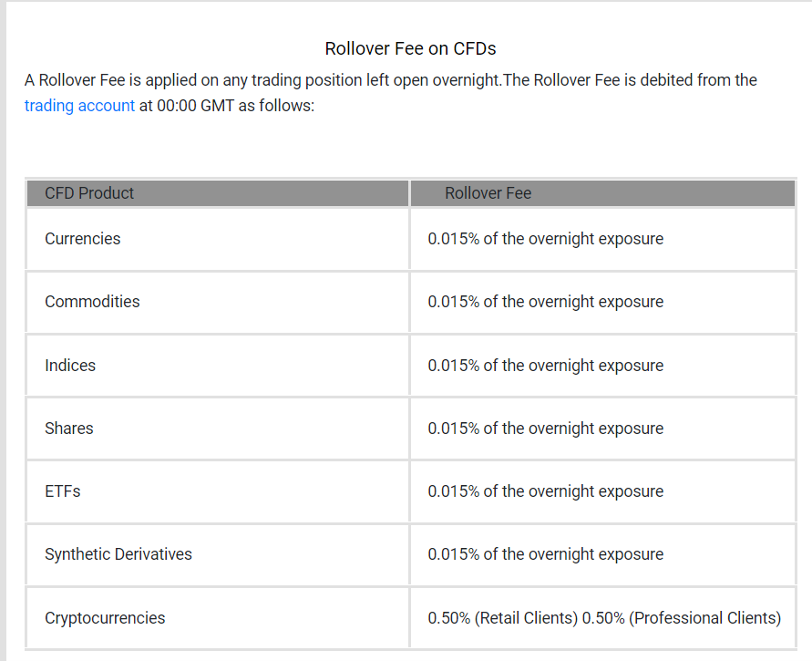
Task: Click the Synthetic Derivatives product cell
Action: 218,555
